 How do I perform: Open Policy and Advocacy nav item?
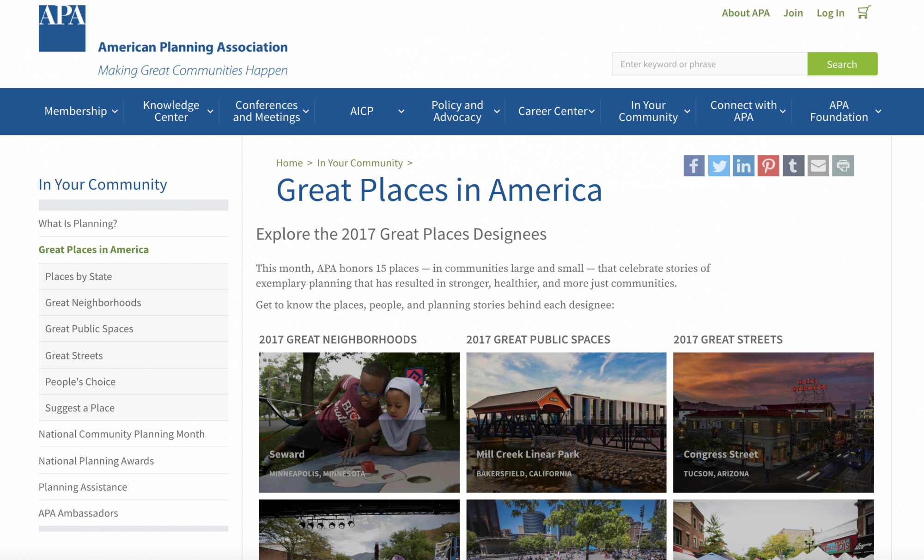pyautogui.click(x=457, y=111)
